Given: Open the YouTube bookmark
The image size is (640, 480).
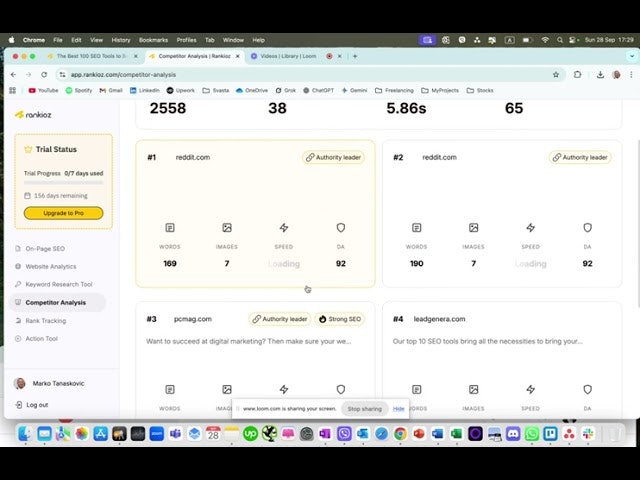Looking at the screenshot, I should click(43, 90).
